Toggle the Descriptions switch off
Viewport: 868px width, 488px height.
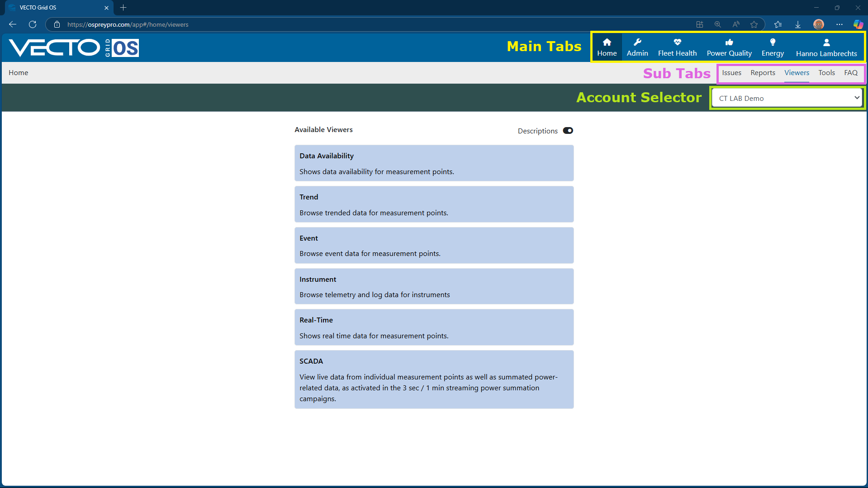pyautogui.click(x=568, y=131)
